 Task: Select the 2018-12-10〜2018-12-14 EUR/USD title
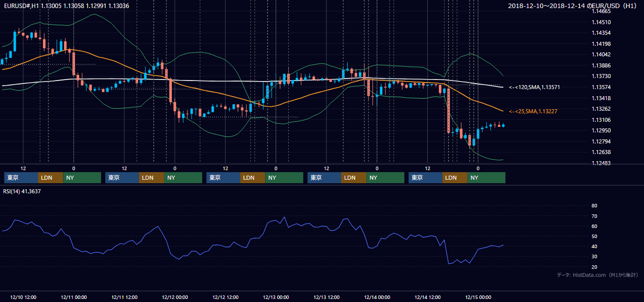pos(572,6)
